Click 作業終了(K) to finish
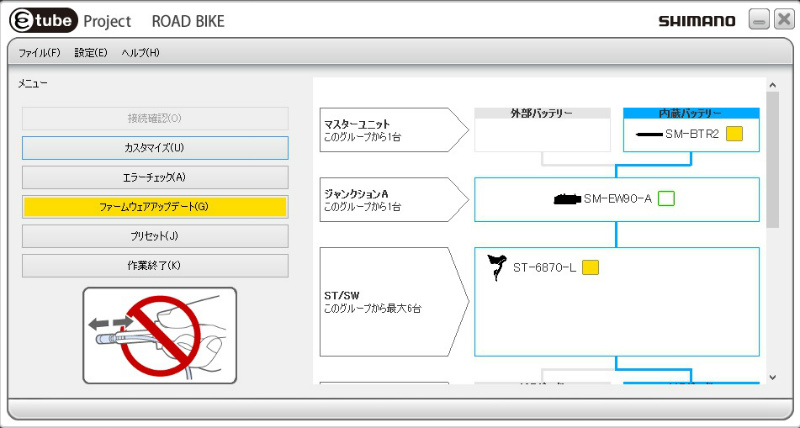 click(155, 266)
